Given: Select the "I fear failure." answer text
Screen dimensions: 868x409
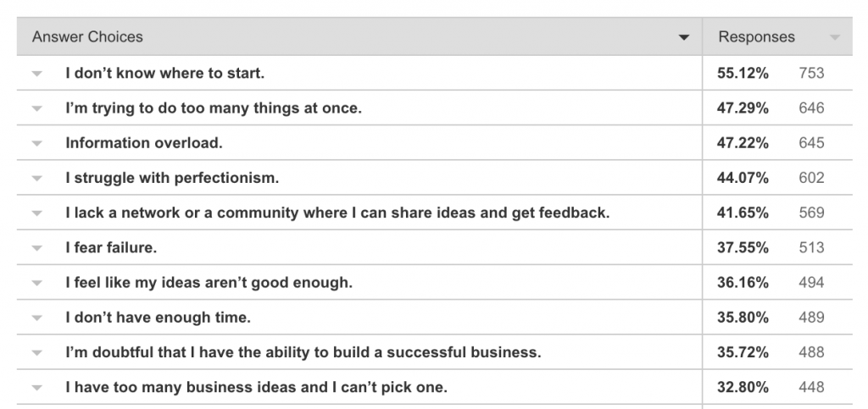Looking at the screenshot, I should tap(111, 248).
